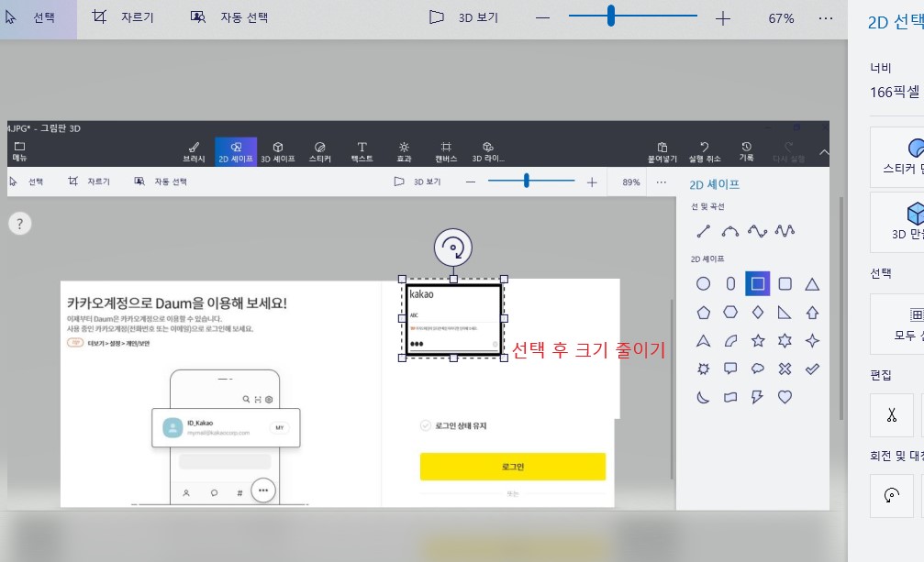Choose the straight line shape
This screenshot has width=924, height=562.
click(703, 231)
